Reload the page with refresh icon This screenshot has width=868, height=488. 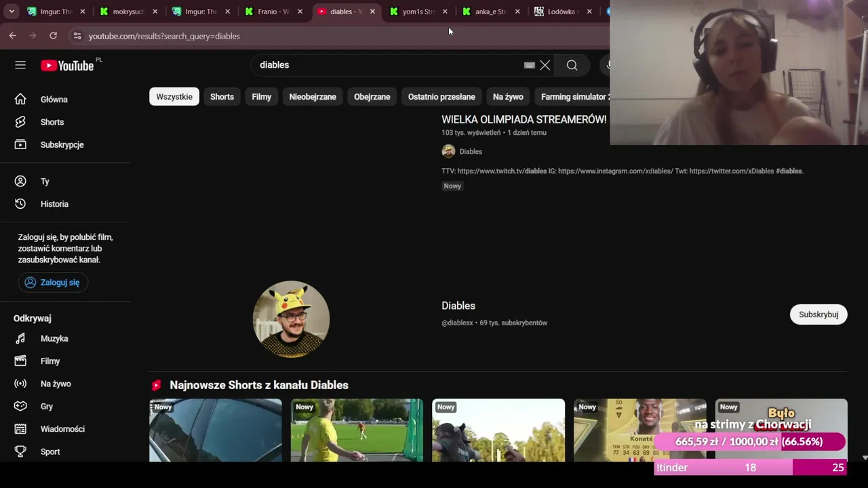53,36
